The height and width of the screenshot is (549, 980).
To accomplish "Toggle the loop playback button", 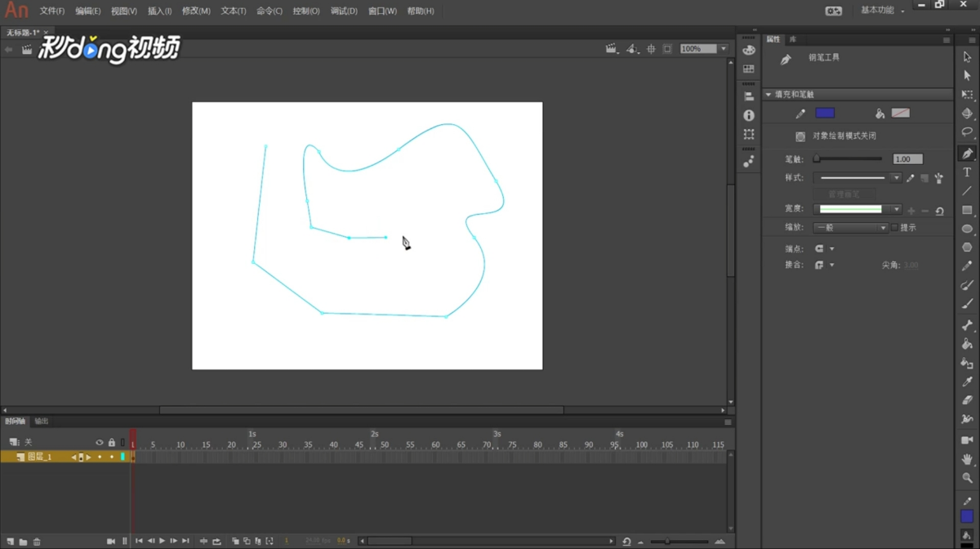I will [x=216, y=541].
